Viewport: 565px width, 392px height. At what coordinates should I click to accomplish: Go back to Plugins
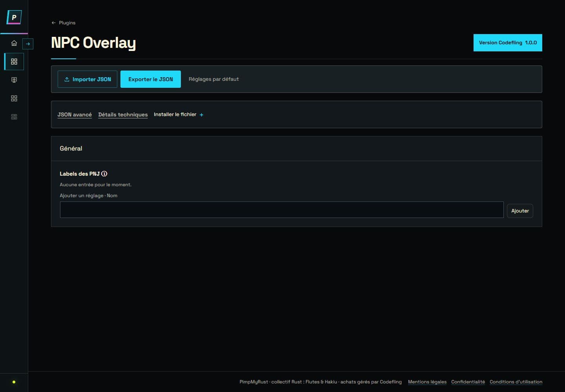[x=63, y=23]
